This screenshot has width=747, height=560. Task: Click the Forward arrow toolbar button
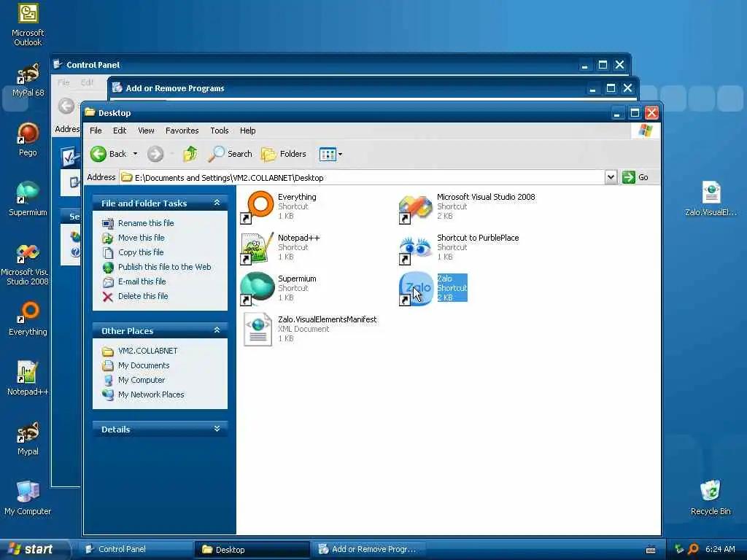coord(155,154)
